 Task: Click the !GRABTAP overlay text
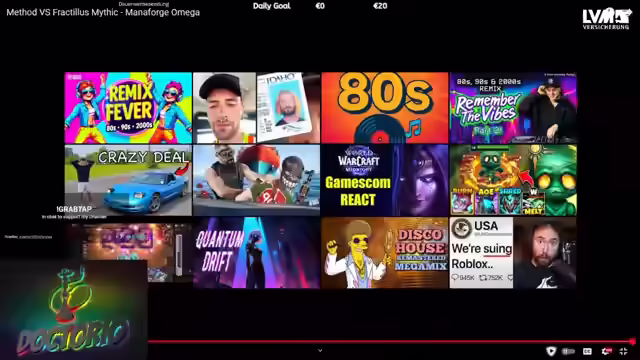tap(74, 209)
